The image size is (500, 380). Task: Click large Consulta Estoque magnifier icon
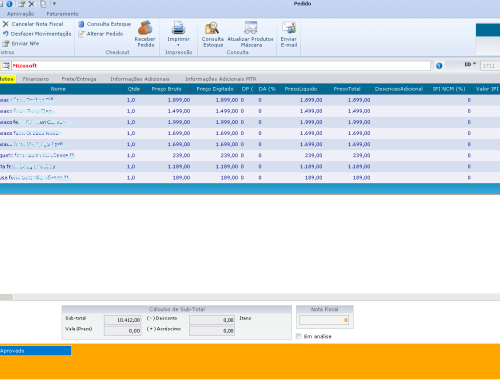click(x=212, y=28)
